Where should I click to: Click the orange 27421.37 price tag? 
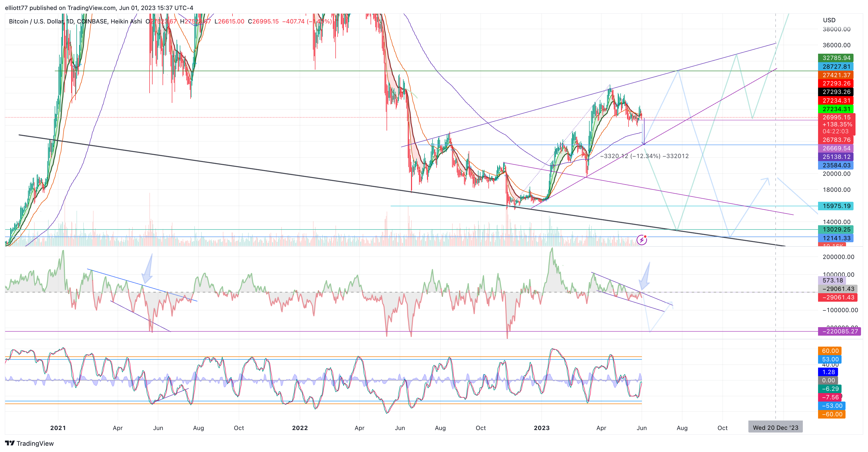(x=836, y=75)
